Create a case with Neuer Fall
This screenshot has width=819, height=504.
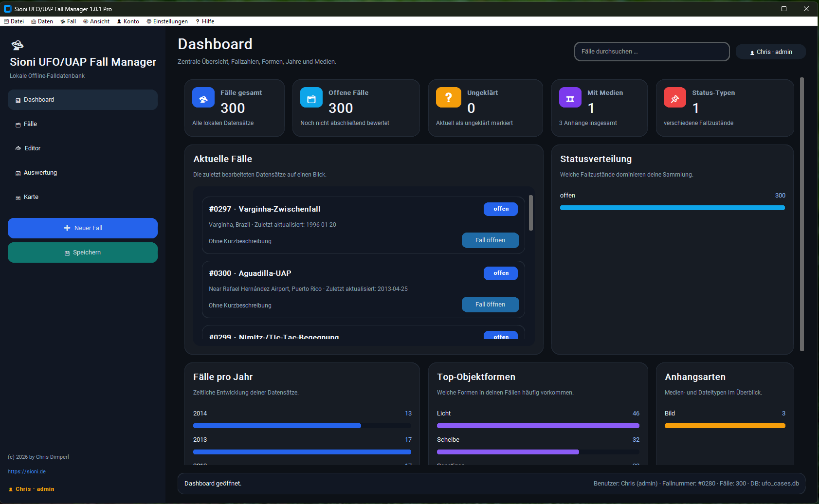click(82, 228)
